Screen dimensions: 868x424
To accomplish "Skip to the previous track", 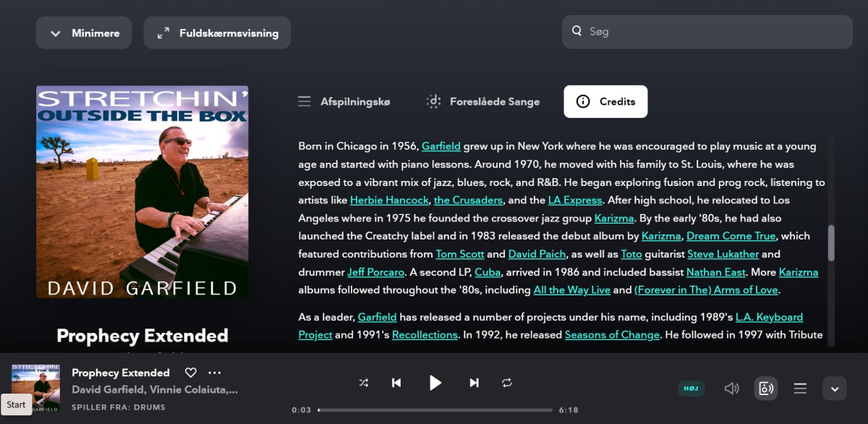I will click(396, 383).
